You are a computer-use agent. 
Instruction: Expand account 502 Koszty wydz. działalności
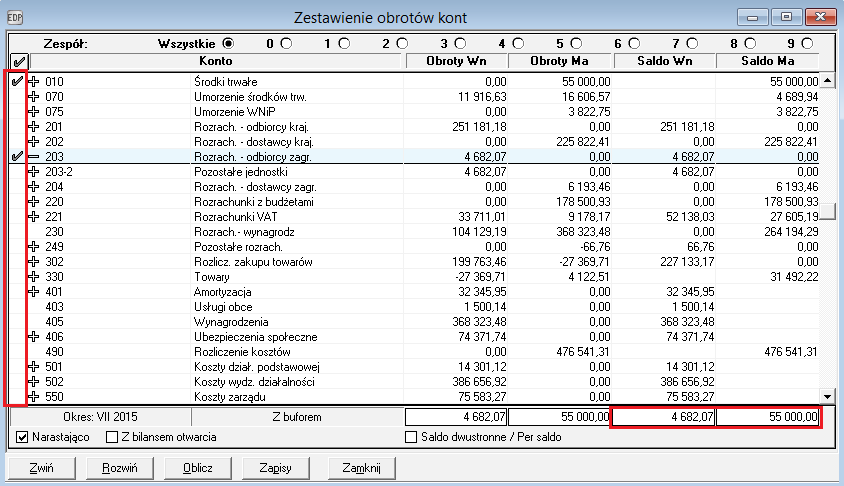pos(33,382)
